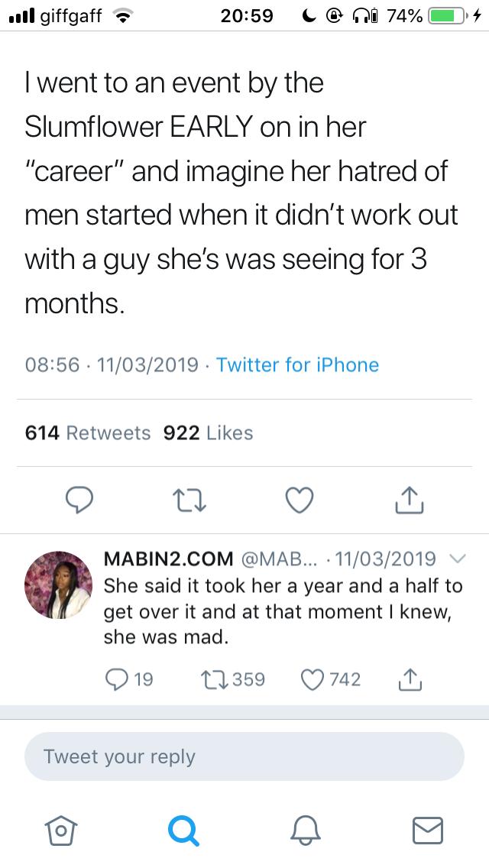Reply to the main tweet
489x868 pixels.
(x=79, y=500)
